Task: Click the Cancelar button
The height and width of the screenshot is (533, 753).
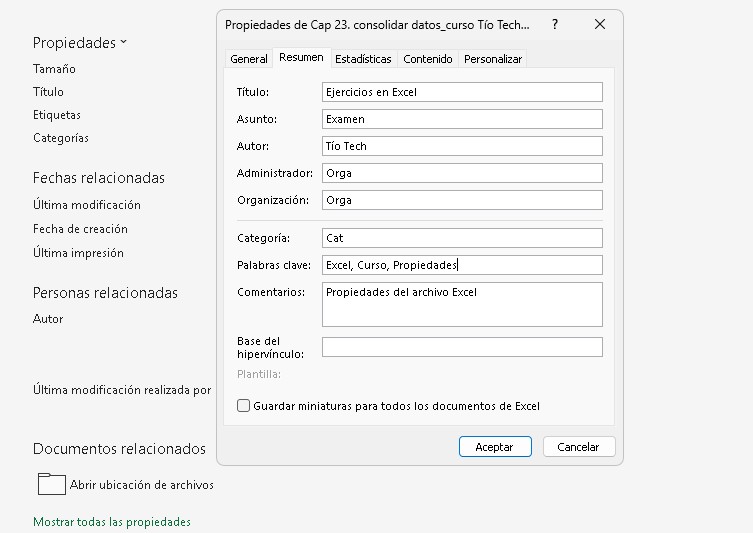Action: tap(578, 447)
